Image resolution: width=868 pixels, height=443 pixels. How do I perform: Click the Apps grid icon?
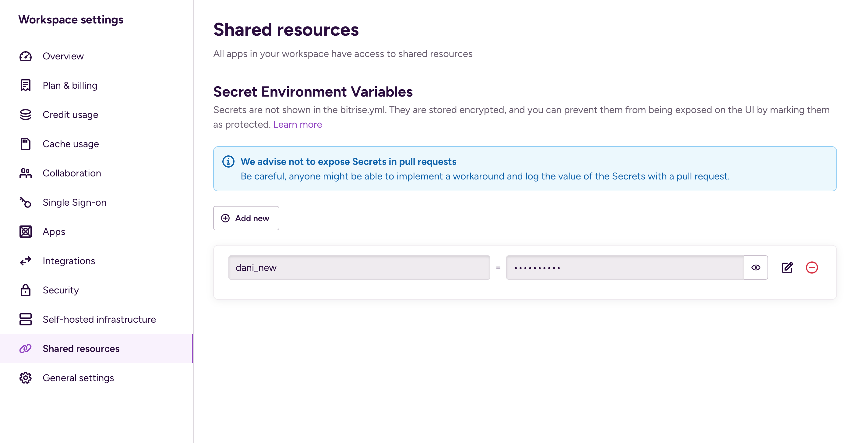click(x=25, y=232)
